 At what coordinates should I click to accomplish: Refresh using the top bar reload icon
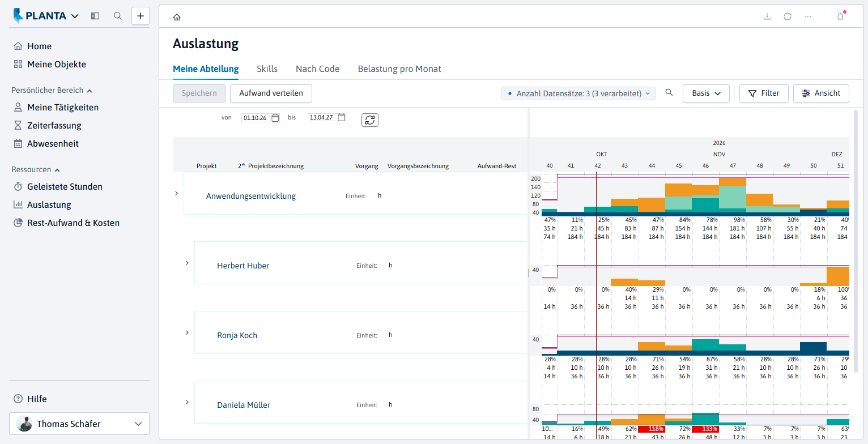(788, 16)
